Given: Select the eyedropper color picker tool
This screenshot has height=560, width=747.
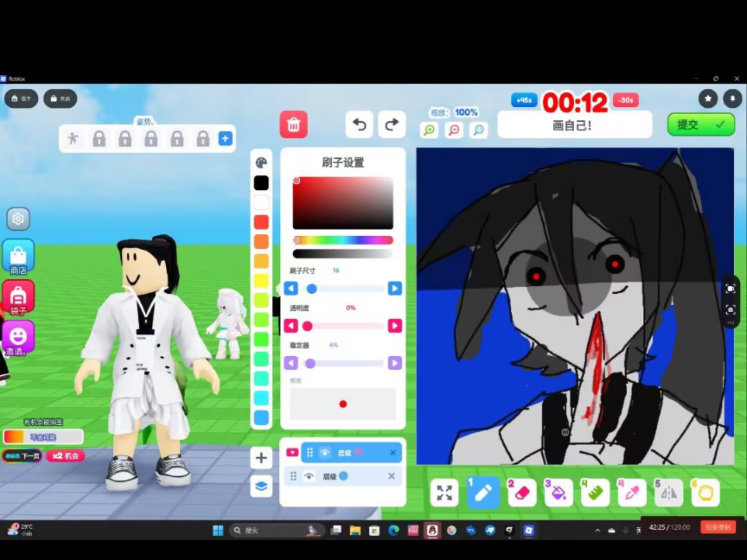Looking at the screenshot, I should (x=632, y=493).
